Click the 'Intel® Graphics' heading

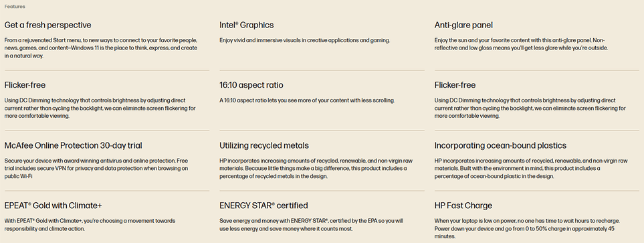(246, 25)
